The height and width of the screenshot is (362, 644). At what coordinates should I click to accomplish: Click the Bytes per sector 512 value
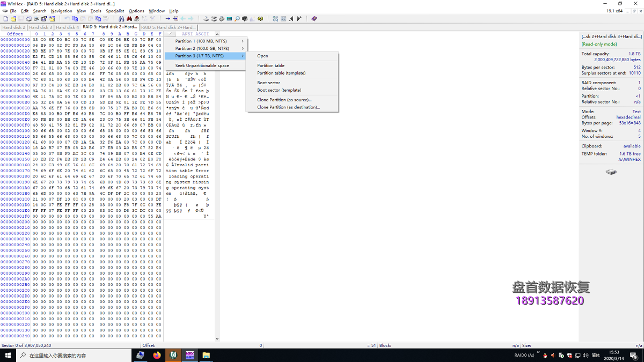pos(637,67)
